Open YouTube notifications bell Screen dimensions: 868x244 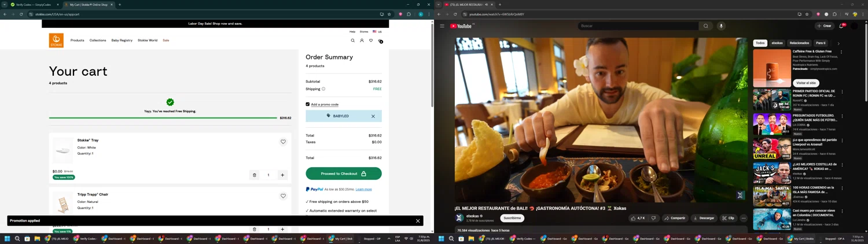[841, 26]
